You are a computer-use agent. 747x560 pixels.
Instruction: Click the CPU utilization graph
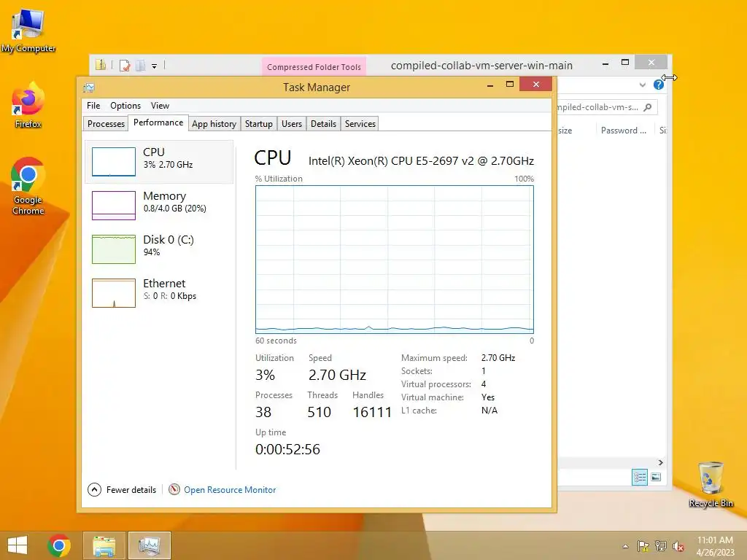pyautogui.click(x=395, y=260)
